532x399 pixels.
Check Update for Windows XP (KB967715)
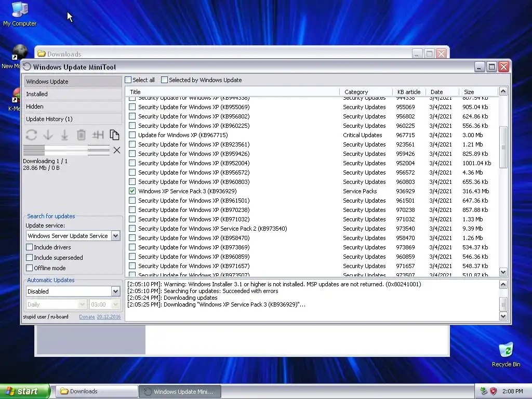[132, 135]
